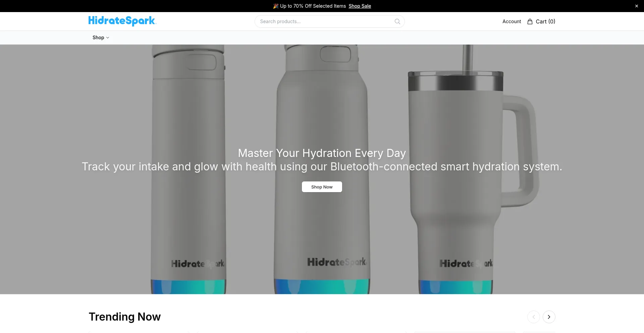Click the Master Your Hydration Every Day heading
The height and width of the screenshot is (333, 644).
(x=322, y=153)
